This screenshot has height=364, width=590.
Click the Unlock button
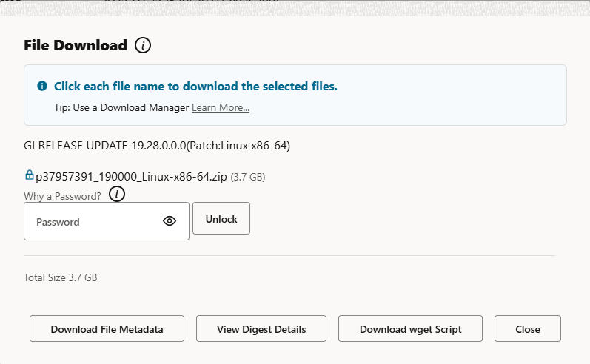221,218
